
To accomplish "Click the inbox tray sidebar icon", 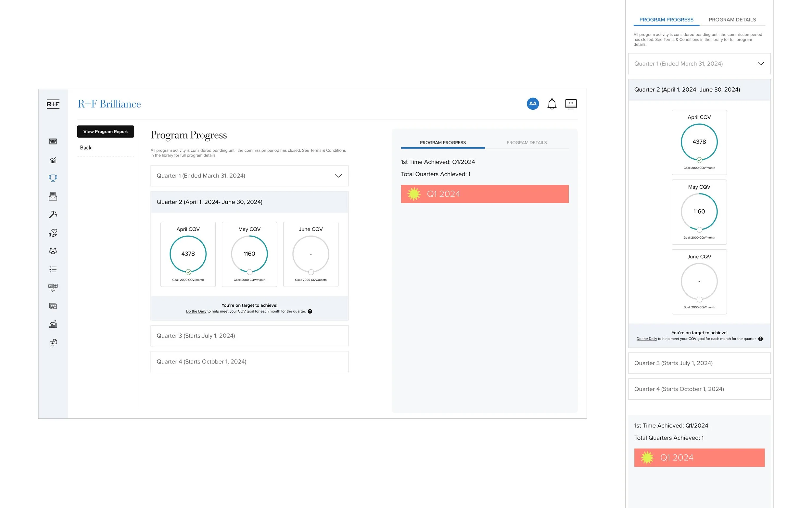I will coord(53,196).
